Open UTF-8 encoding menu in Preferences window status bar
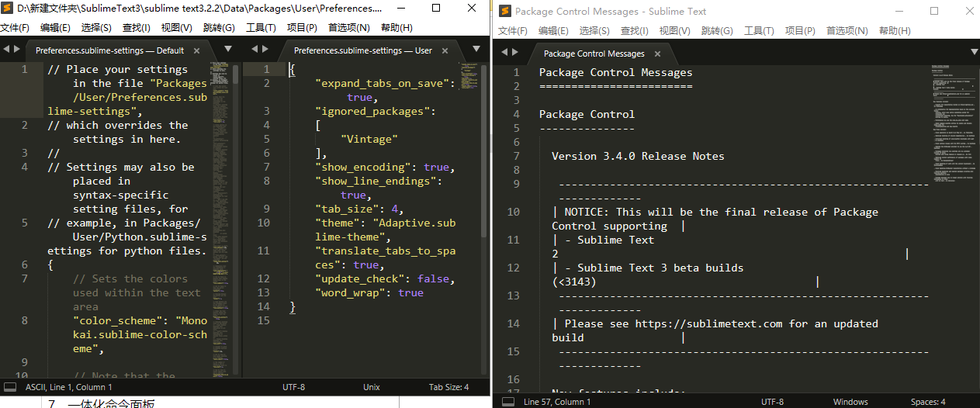The image size is (980, 408). 294,386
